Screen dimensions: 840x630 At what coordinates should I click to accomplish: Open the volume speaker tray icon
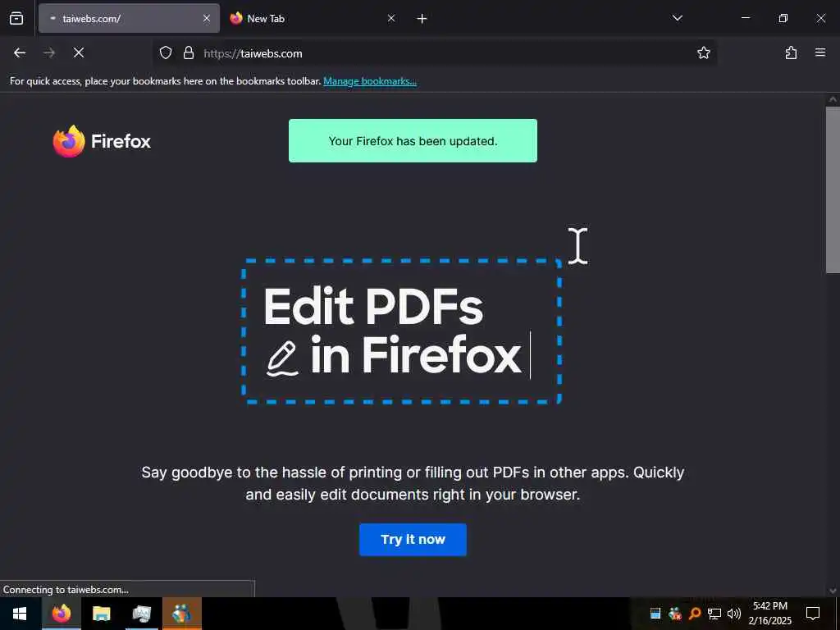734,614
